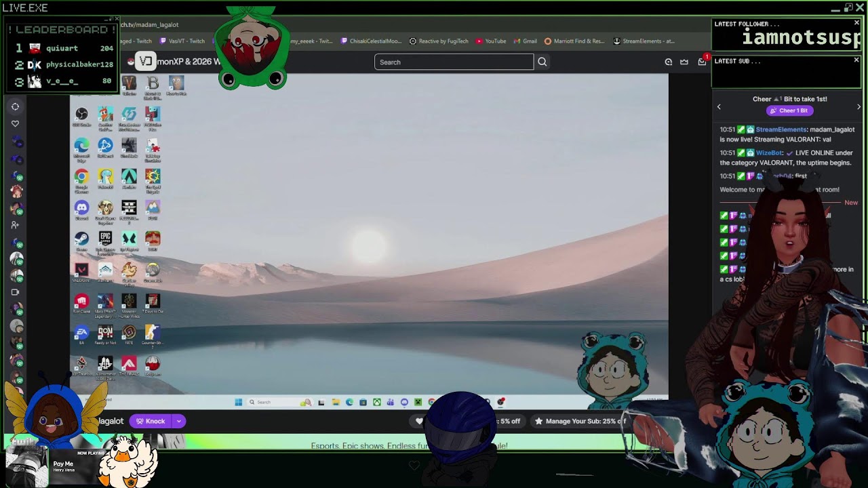Select the Monster Hunter Wilds desktop icon
This screenshot has height=488, width=868.
(x=129, y=305)
